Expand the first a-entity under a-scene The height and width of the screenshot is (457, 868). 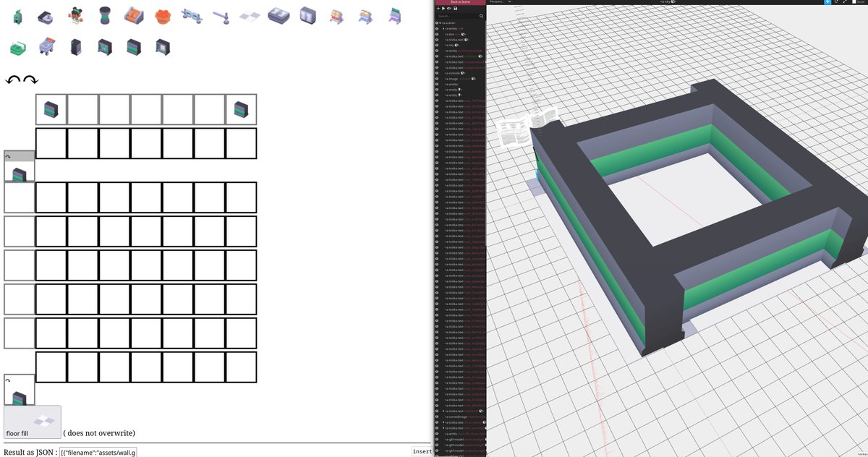443,28
